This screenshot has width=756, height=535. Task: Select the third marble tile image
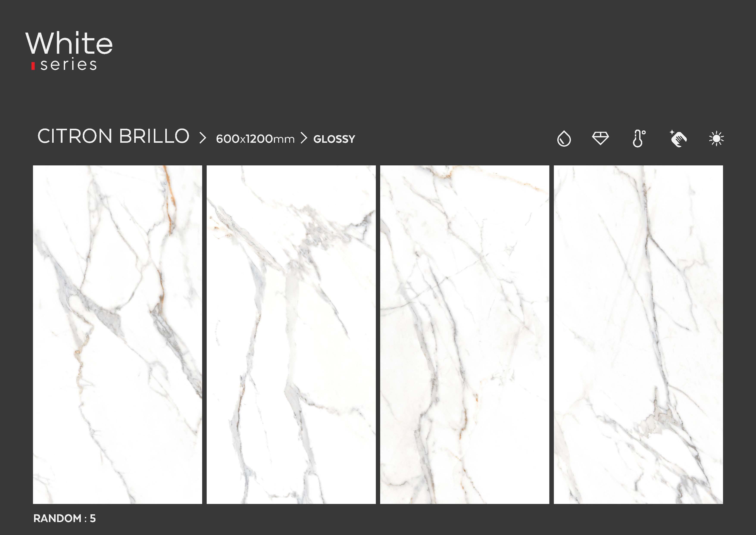click(465, 334)
